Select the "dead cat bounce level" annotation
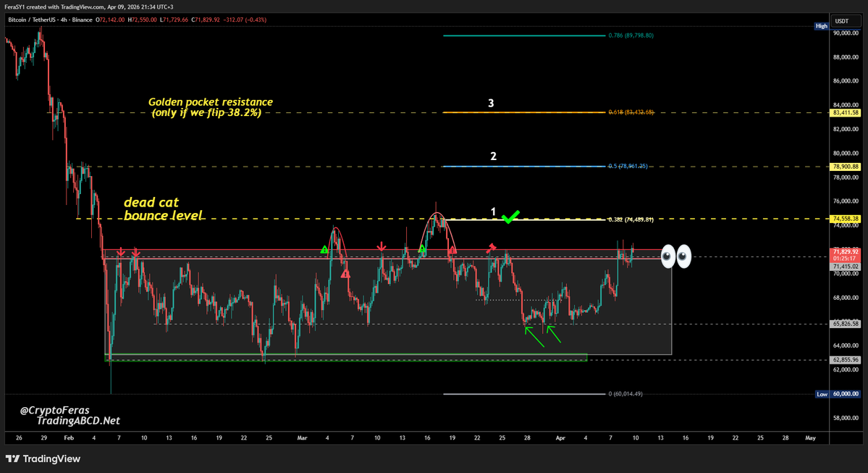This screenshot has height=473, width=868. [x=163, y=209]
